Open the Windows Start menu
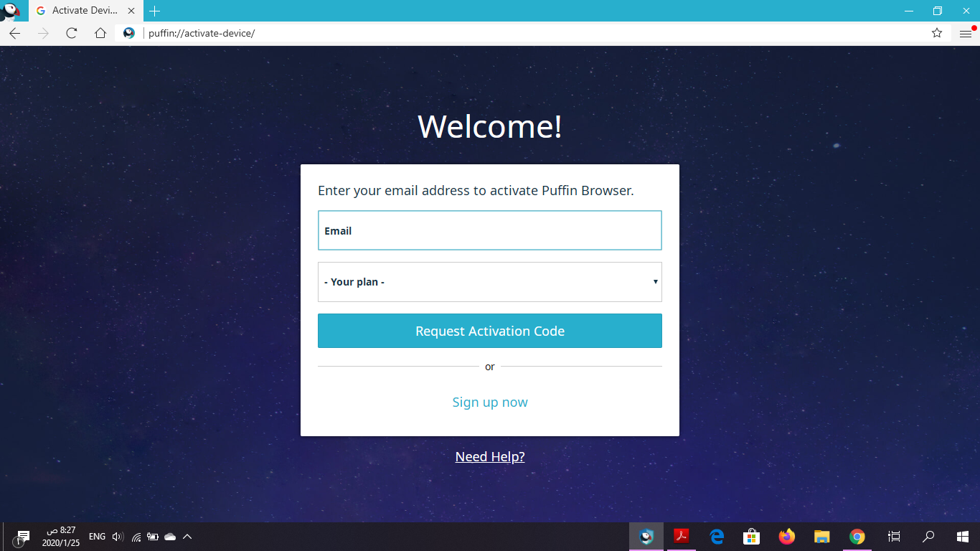The height and width of the screenshot is (551, 980). click(x=963, y=537)
